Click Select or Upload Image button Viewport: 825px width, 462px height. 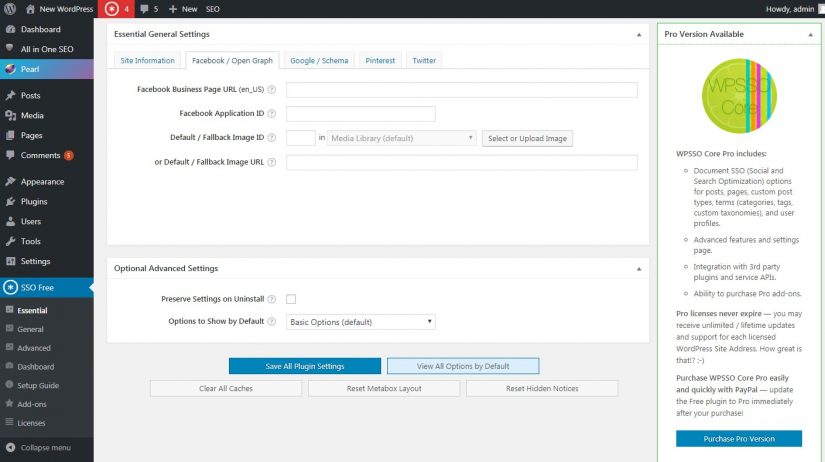(527, 138)
